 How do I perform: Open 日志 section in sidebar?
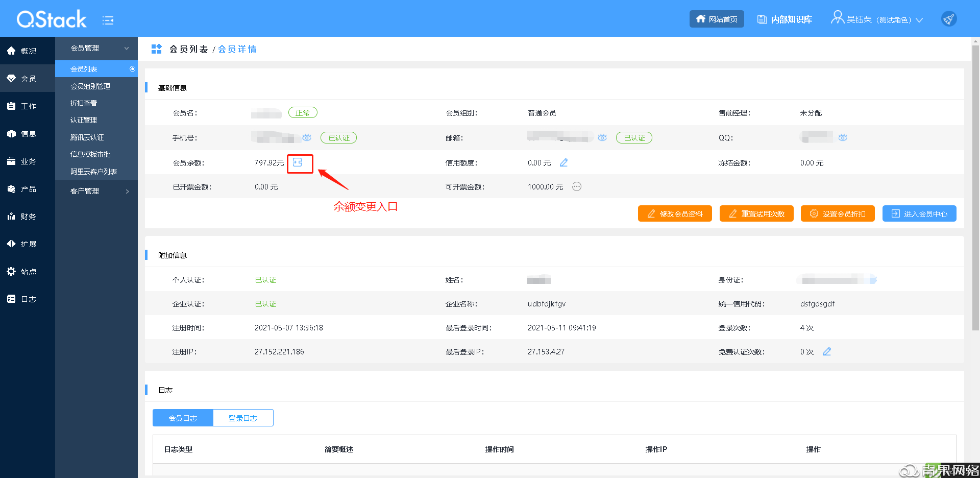(28, 299)
